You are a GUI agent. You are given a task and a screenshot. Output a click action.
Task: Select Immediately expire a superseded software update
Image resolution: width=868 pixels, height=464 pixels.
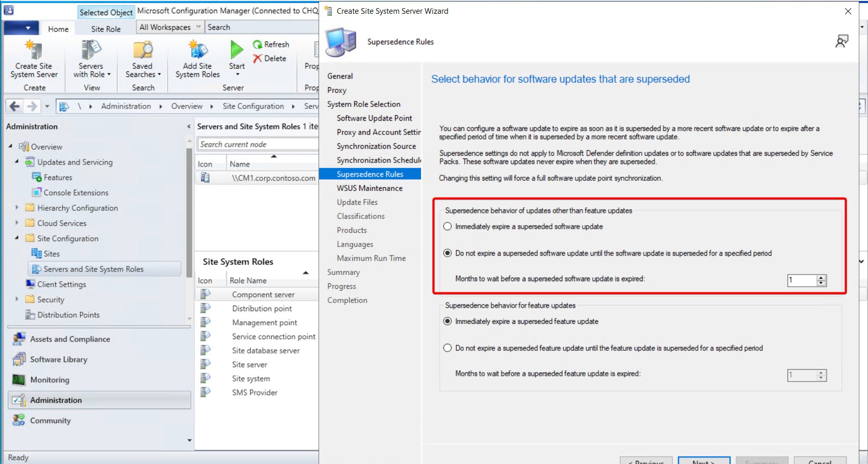tap(448, 226)
